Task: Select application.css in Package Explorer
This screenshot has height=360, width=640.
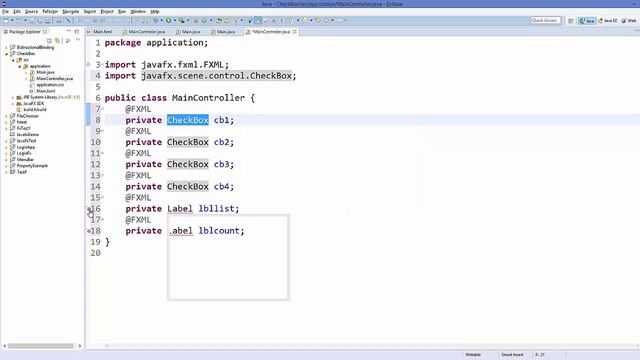Action: pyautogui.click(x=50, y=85)
